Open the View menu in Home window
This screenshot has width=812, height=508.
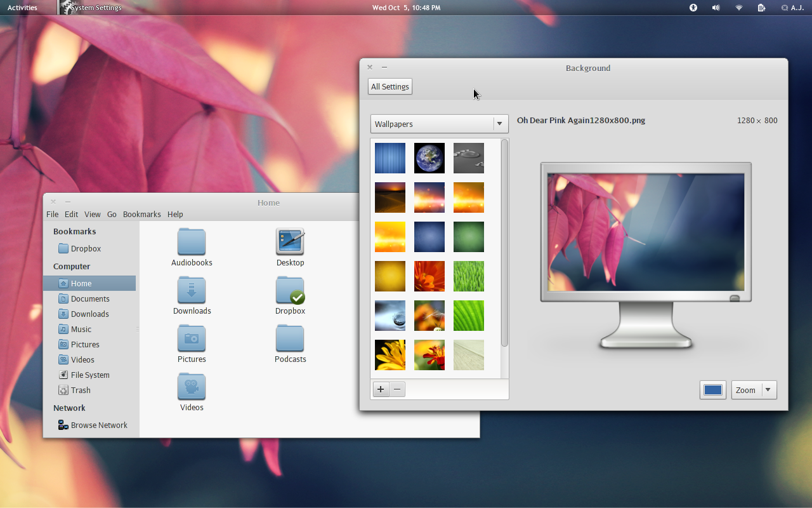click(x=93, y=214)
